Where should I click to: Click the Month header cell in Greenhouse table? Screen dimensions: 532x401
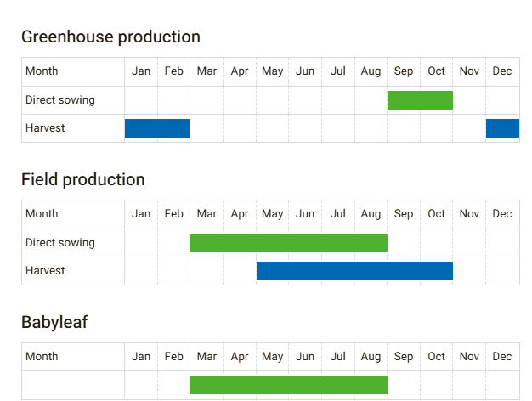[42, 71]
